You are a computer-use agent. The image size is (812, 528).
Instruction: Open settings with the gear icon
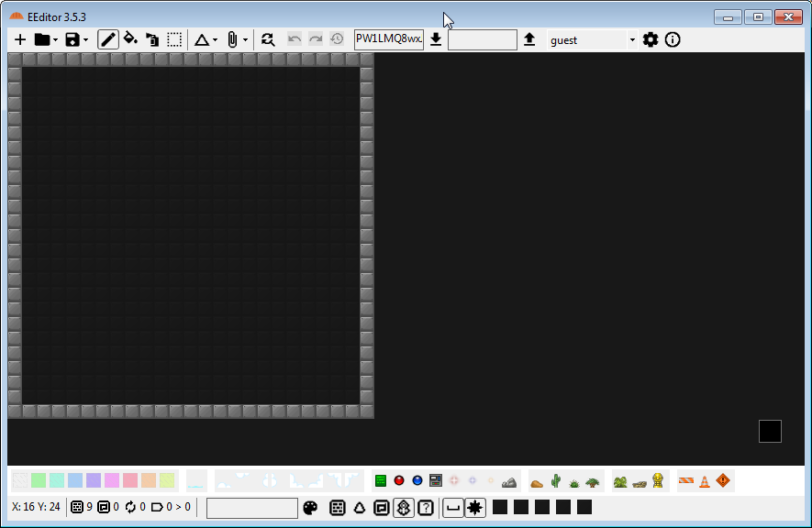coord(651,39)
